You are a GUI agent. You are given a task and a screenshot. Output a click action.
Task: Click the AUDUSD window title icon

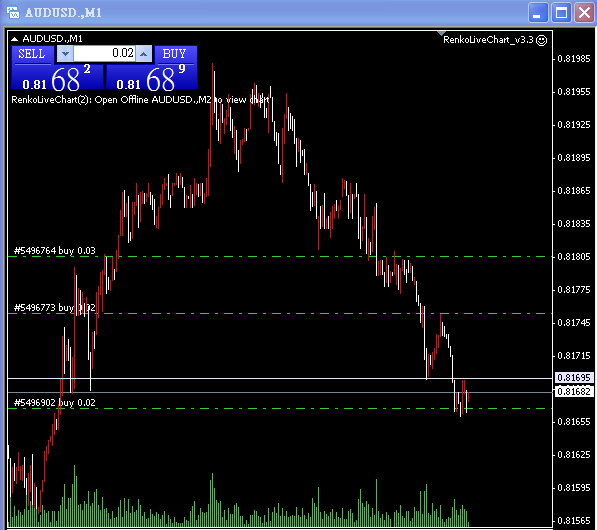click(13, 13)
